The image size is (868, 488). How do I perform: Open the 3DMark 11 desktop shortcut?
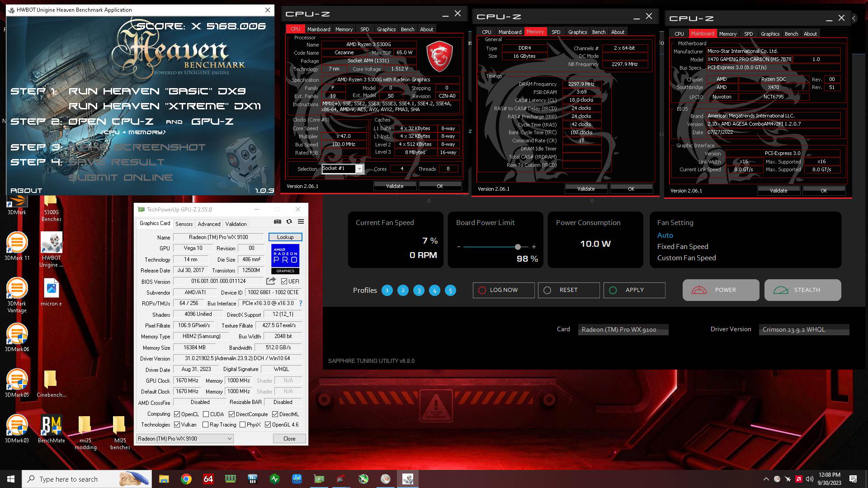pos(17,246)
